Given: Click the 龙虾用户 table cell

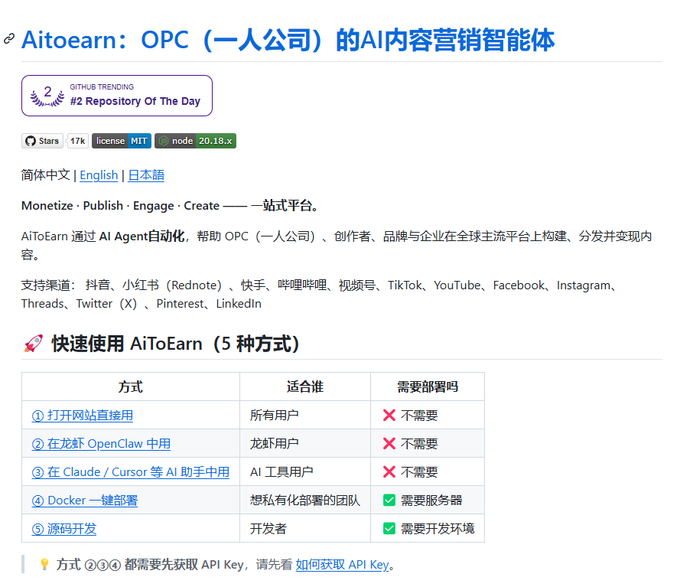Looking at the screenshot, I should pyautogui.click(x=305, y=444).
